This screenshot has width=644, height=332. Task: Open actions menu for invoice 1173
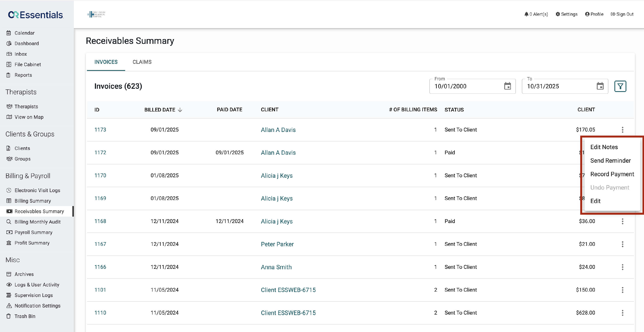point(623,130)
